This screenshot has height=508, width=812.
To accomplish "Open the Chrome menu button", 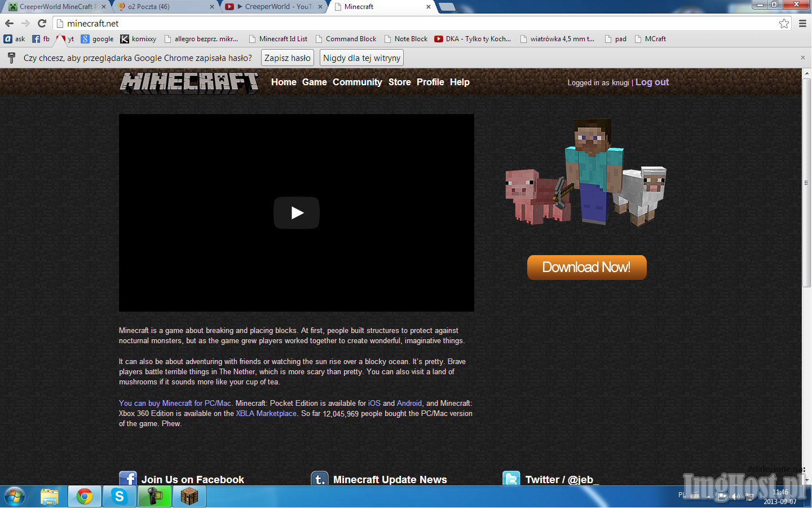I will (x=802, y=23).
